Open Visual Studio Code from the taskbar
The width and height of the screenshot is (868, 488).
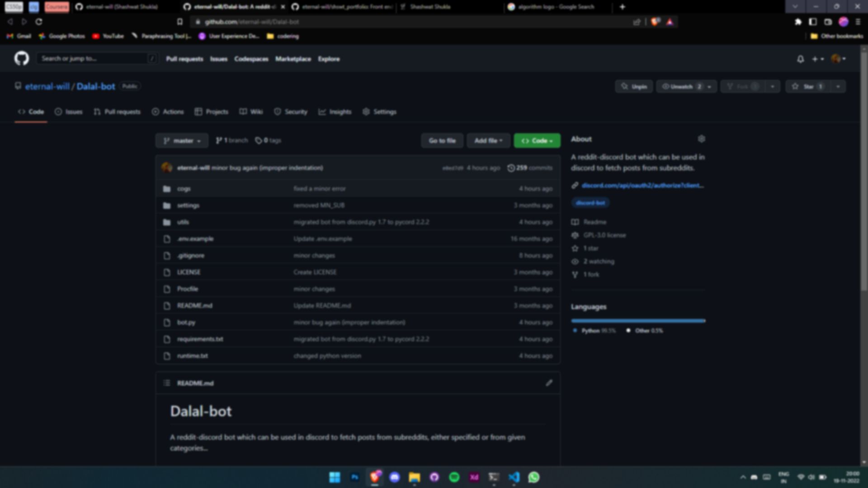click(x=514, y=477)
